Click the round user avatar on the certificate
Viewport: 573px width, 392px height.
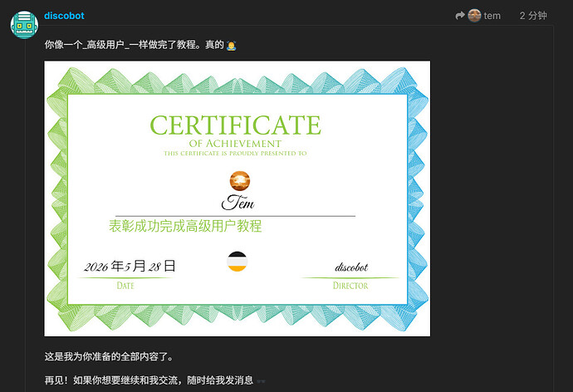240,181
